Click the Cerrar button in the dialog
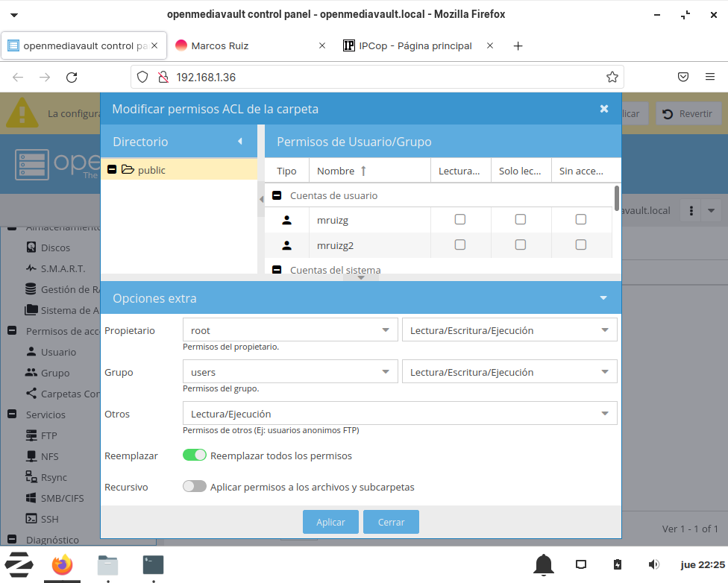 [391, 522]
